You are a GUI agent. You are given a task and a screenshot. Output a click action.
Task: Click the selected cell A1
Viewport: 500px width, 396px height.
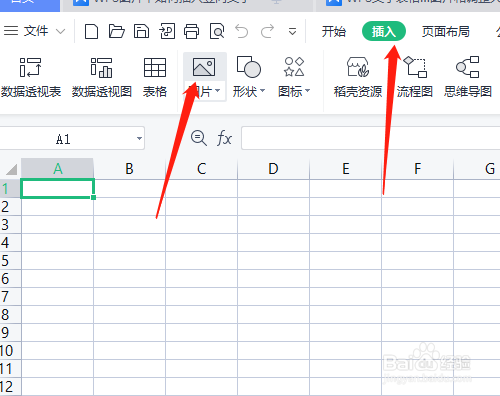coord(57,189)
